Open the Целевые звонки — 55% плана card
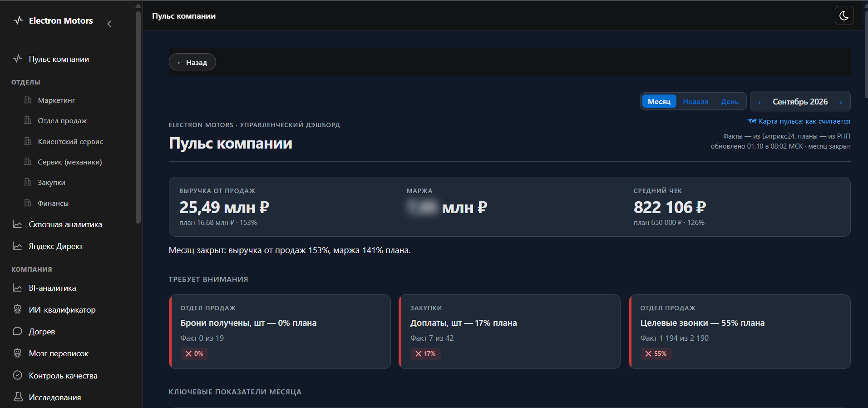The image size is (868, 408). [x=740, y=332]
